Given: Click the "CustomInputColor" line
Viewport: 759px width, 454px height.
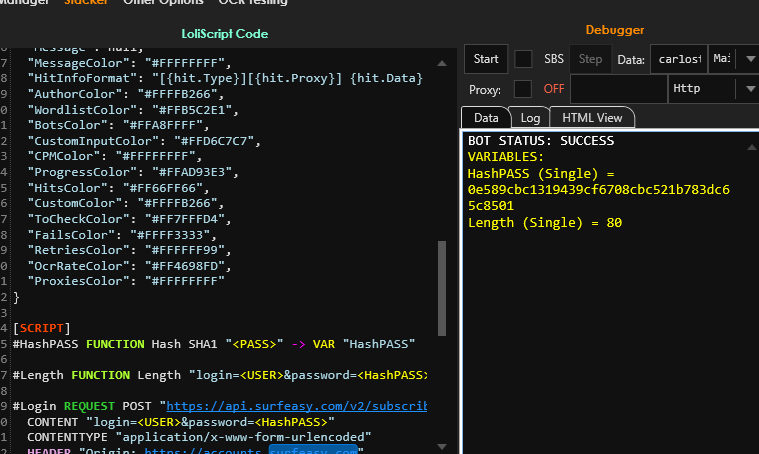Looking at the screenshot, I should click(144, 141).
